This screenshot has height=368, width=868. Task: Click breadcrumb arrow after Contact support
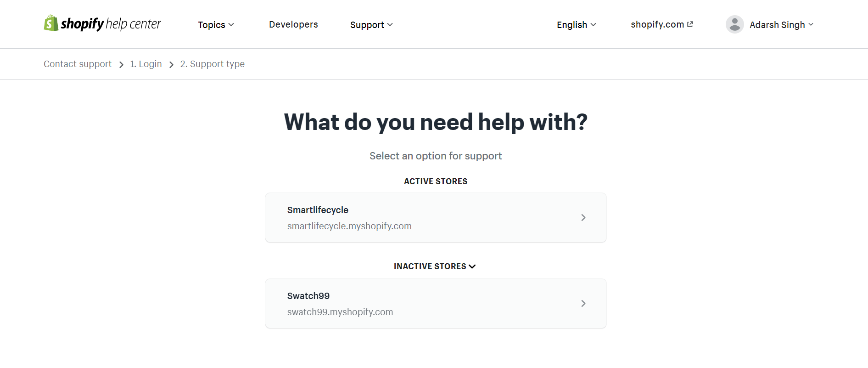(121, 65)
